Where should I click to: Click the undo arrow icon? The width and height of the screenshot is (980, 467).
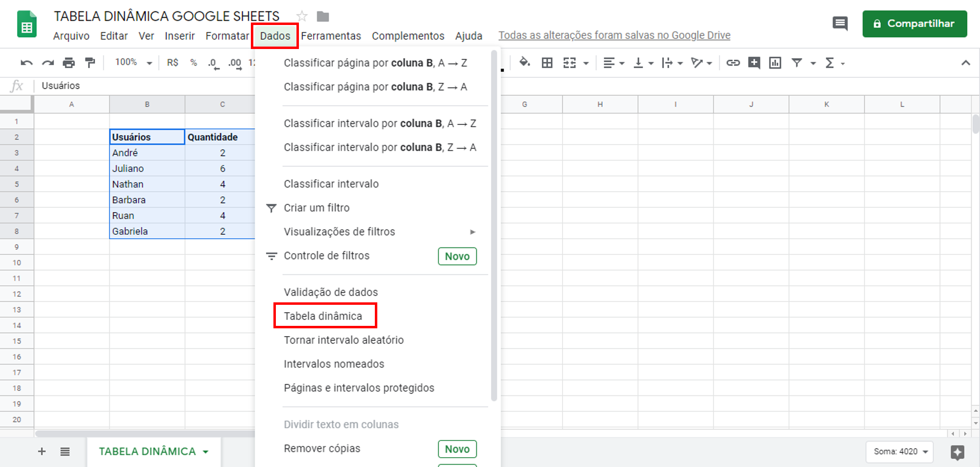click(26, 63)
